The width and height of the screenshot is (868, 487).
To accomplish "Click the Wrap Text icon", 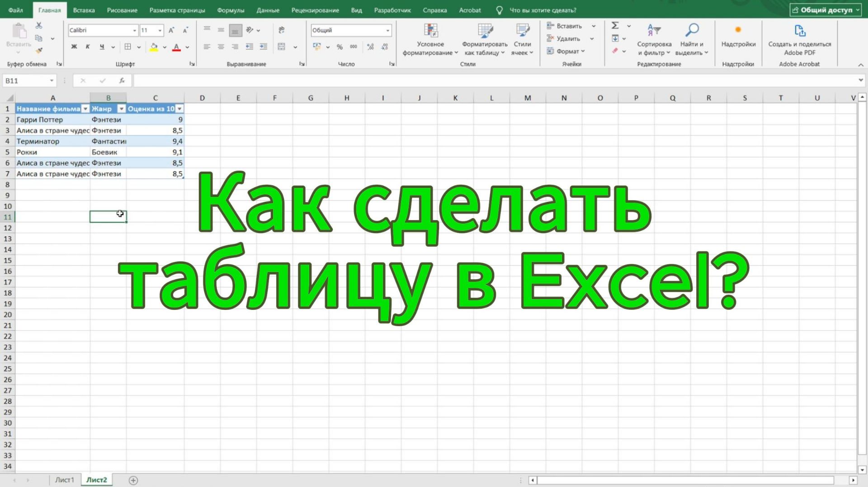I will 282,30.
